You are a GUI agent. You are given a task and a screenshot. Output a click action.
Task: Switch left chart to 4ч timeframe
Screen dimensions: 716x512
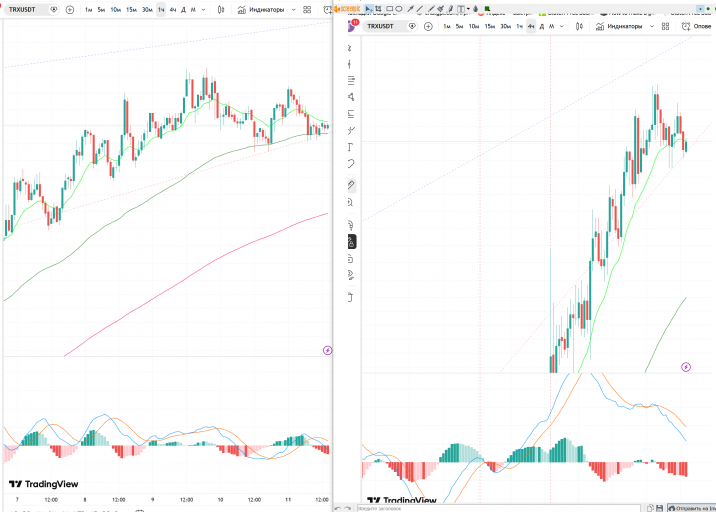173,10
